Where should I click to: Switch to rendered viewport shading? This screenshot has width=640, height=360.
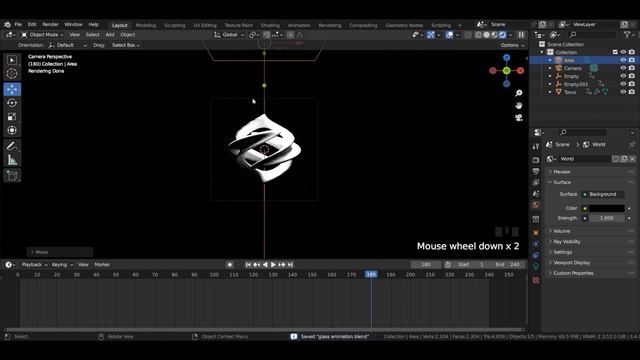502,35
